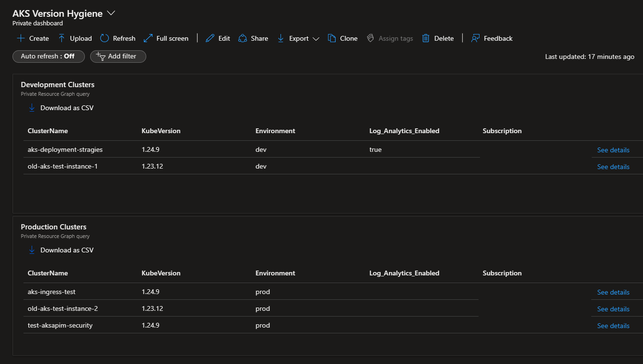Click the Feedback person icon

coord(475,38)
